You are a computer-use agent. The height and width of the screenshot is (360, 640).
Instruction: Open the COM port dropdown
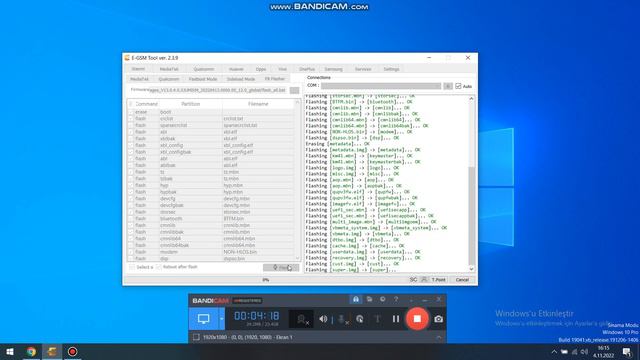coord(381,86)
